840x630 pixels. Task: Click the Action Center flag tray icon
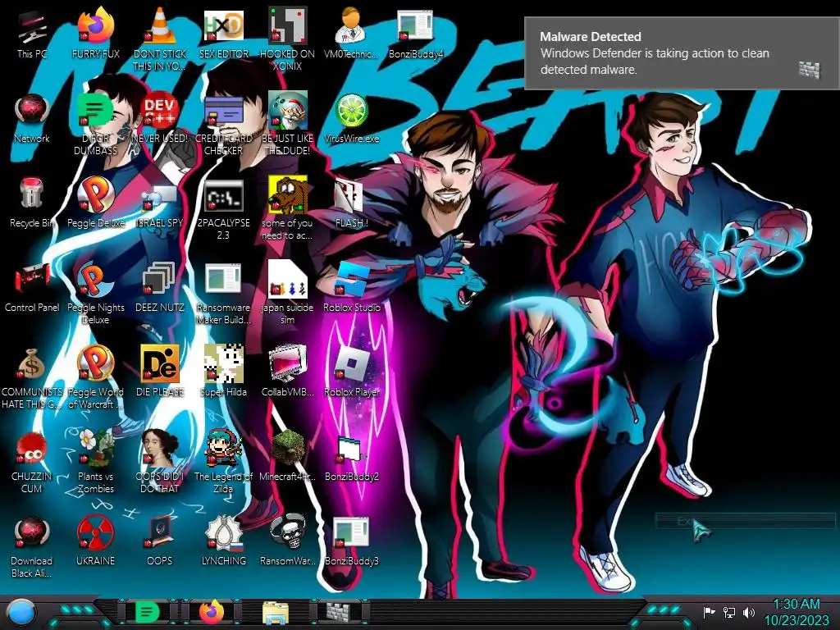point(709,612)
